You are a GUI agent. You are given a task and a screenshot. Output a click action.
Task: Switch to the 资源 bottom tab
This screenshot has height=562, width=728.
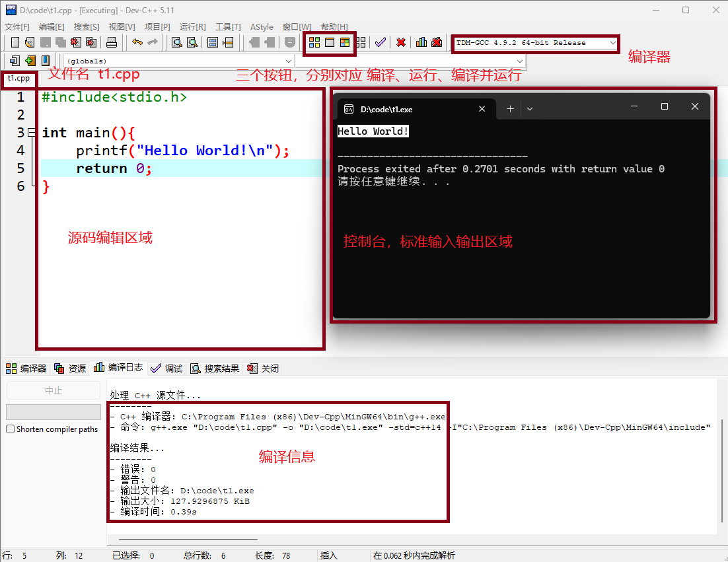[70, 369]
